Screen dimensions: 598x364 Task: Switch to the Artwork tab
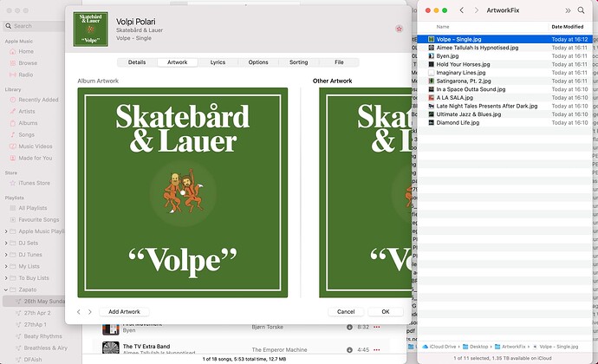(178, 62)
